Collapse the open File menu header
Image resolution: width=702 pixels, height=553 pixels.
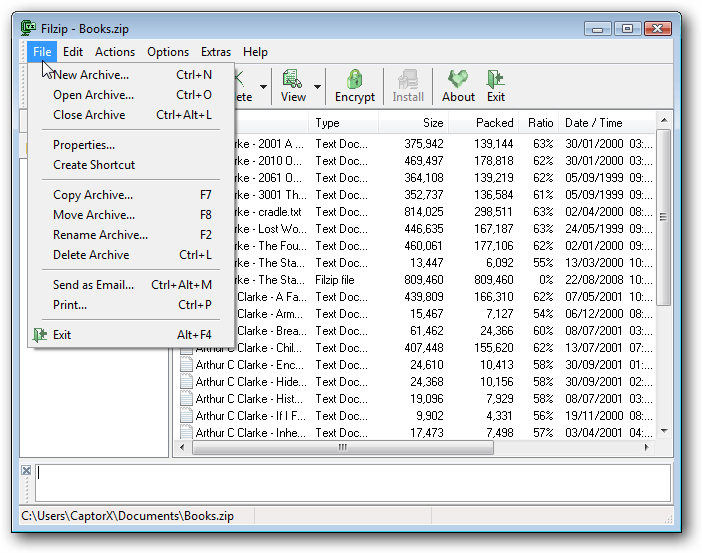[x=42, y=52]
